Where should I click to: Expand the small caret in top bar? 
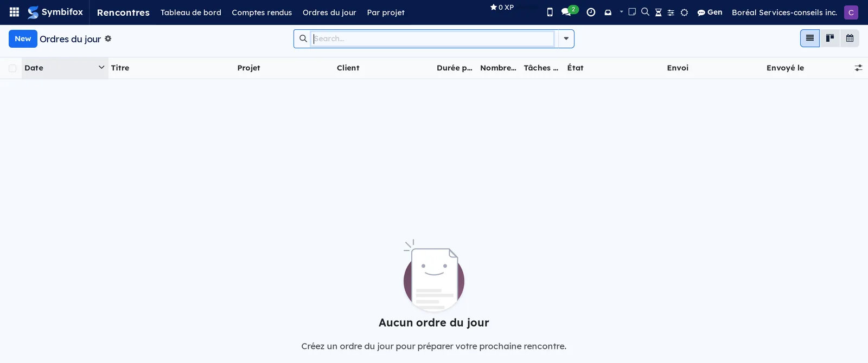click(621, 11)
